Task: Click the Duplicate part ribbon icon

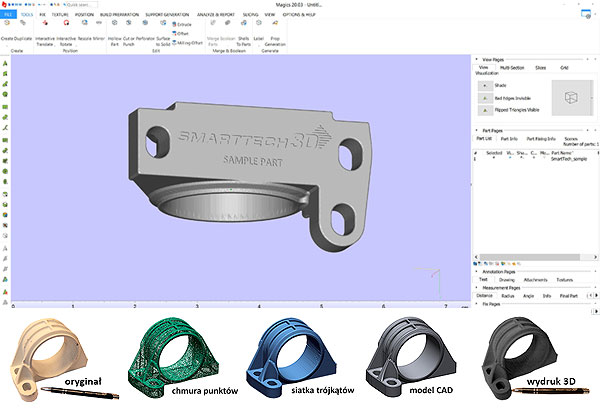Action: [x=23, y=23]
